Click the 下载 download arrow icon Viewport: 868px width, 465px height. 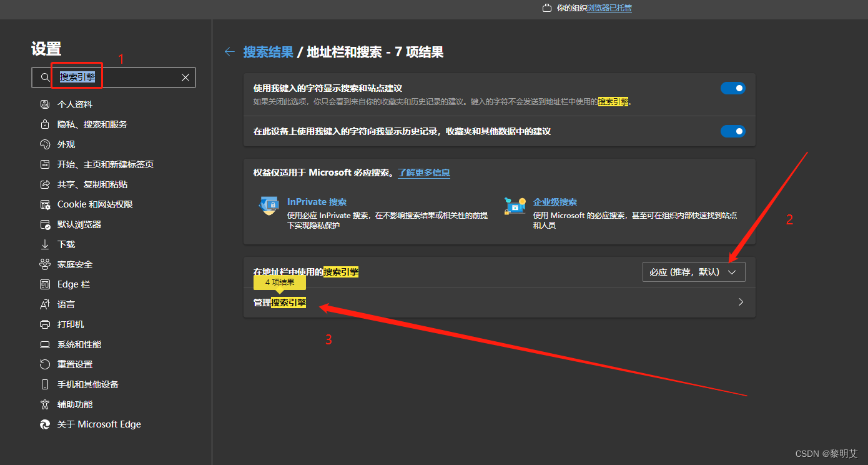pos(45,244)
